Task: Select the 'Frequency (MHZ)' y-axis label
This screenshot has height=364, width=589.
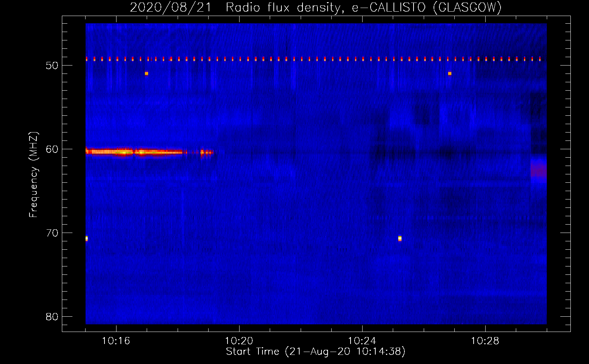Action: pos(33,175)
